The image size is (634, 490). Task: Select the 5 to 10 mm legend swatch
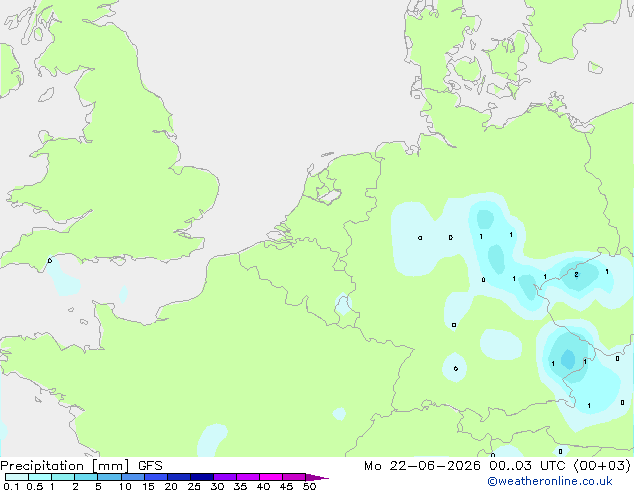click(109, 477)
